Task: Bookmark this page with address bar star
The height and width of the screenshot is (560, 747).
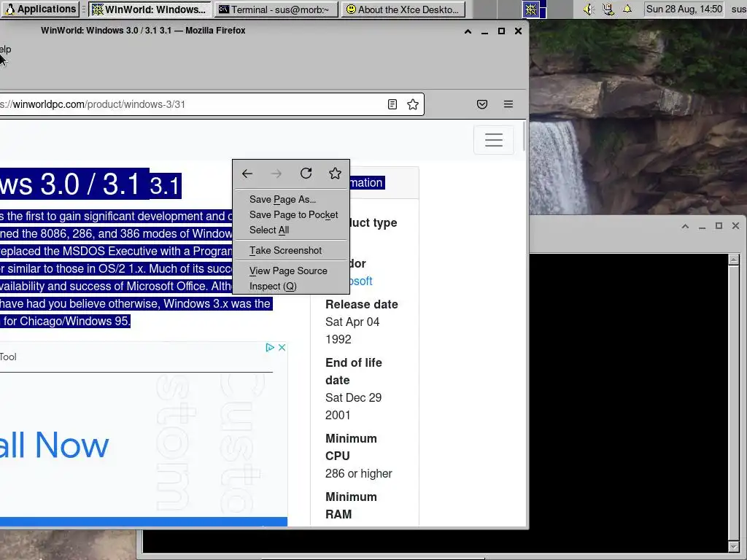Action: coord(413,104)
